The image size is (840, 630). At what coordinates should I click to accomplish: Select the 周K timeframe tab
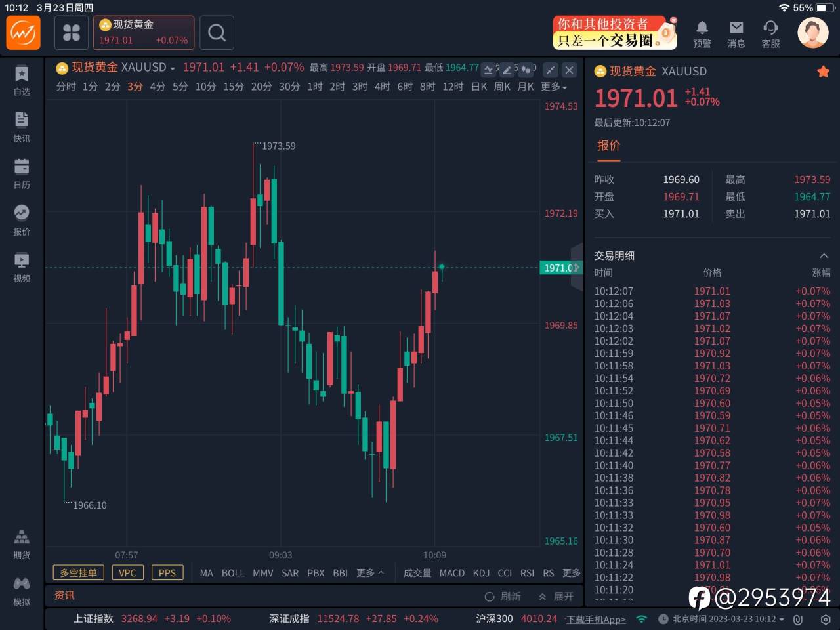(x=502, y=87)
